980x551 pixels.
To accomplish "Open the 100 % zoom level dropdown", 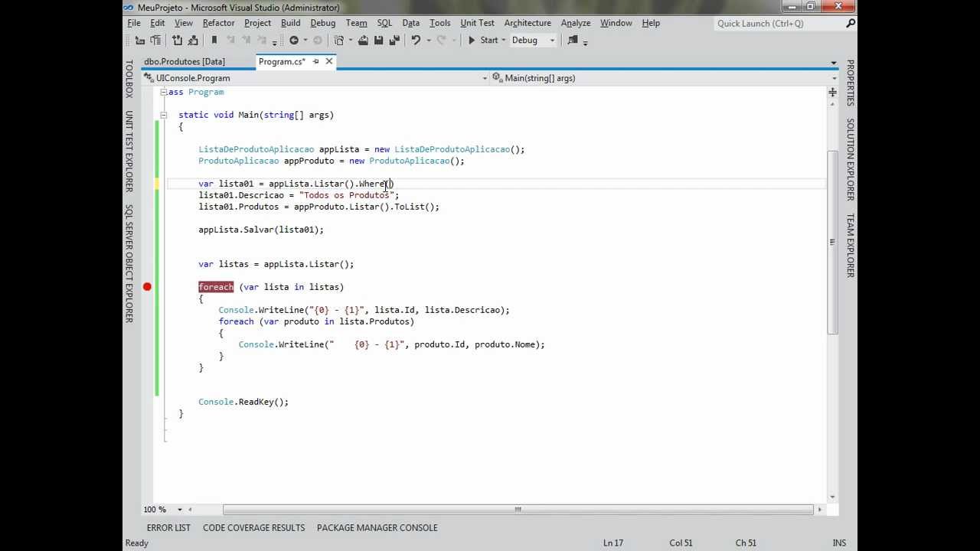I will pos(180,510).
